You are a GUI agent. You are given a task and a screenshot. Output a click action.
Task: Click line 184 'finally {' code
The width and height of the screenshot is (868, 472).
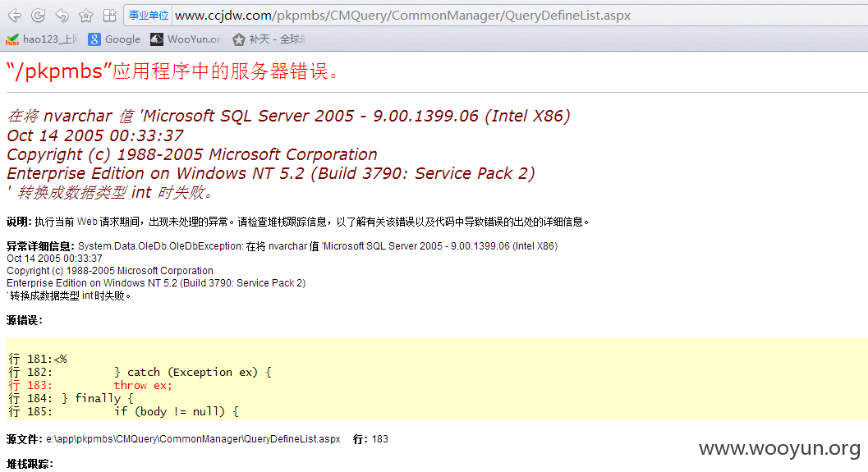tap(71, 399)
